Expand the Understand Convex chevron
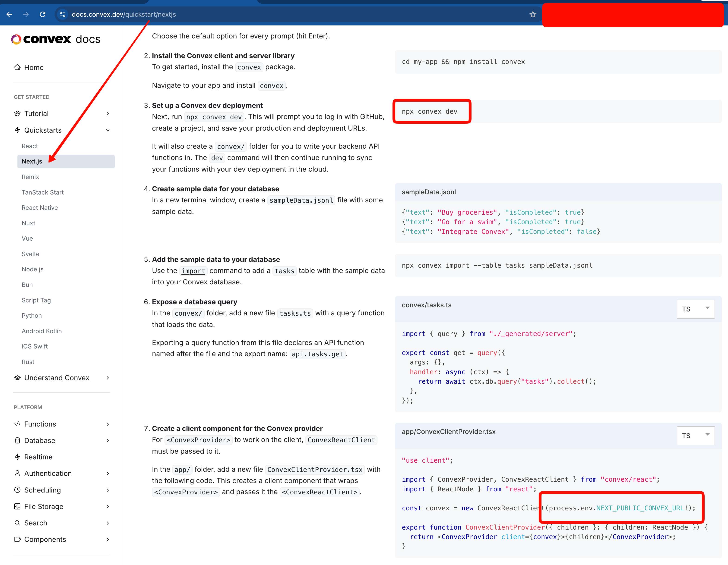This screenshot has width=728, height=565. point(108,378)
